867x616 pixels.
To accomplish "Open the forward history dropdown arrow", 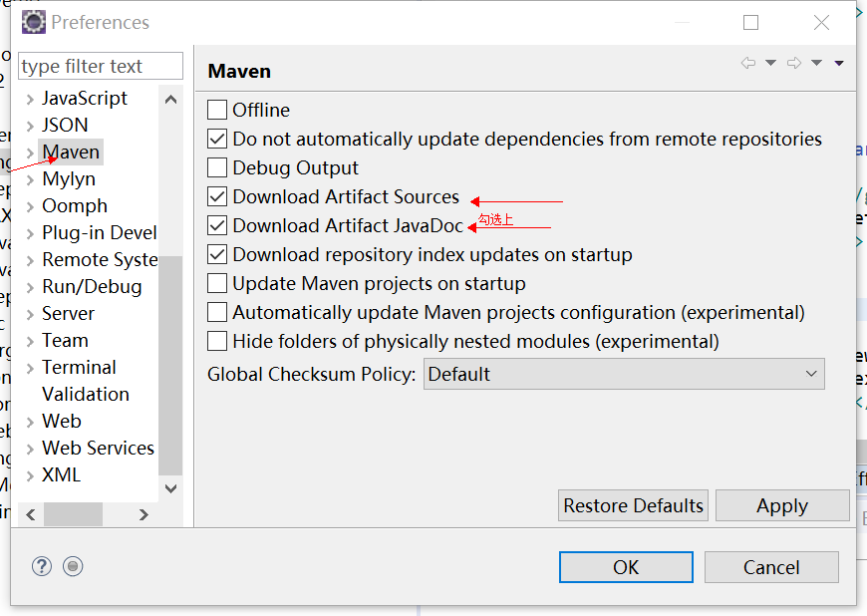I will pyautogui.click(x=817, y=63).
